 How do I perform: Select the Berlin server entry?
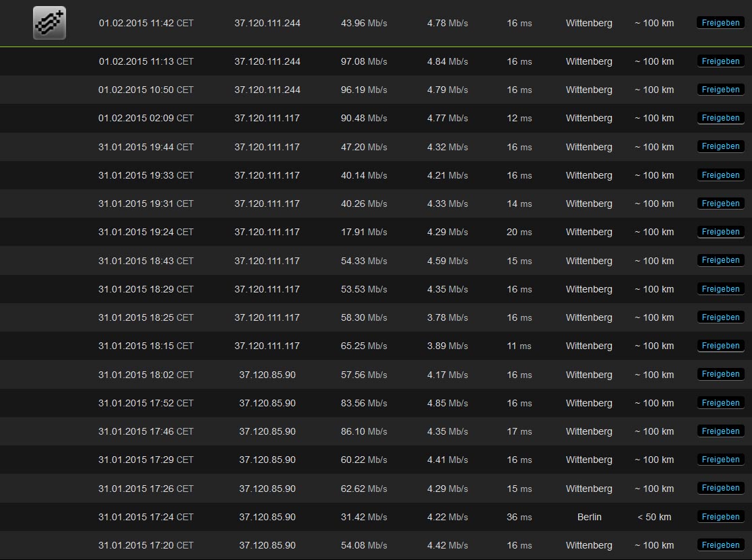click(589, 517)
